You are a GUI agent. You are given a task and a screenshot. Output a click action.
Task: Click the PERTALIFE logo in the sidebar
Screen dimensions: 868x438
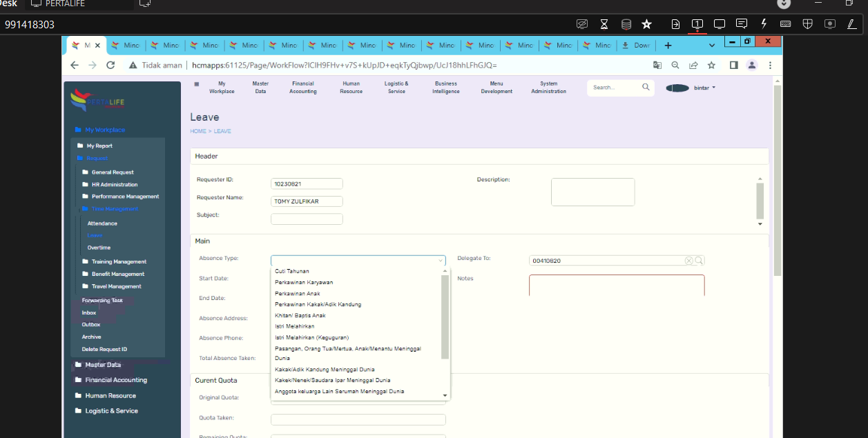point(97,101)
